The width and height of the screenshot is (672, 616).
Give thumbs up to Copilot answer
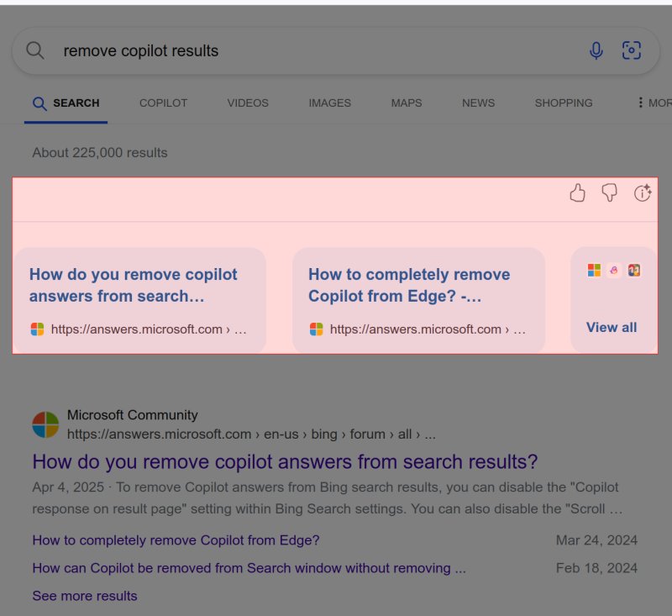point(577,194)
